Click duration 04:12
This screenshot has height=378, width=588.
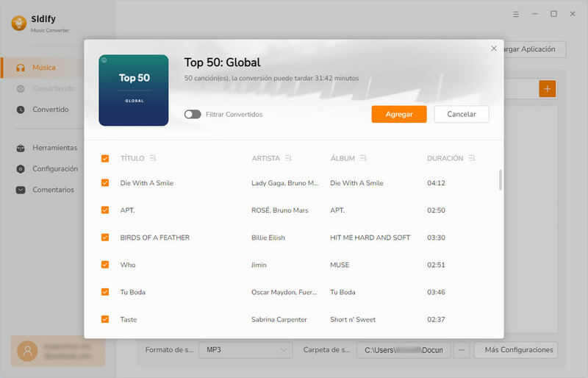click(436, 183)
